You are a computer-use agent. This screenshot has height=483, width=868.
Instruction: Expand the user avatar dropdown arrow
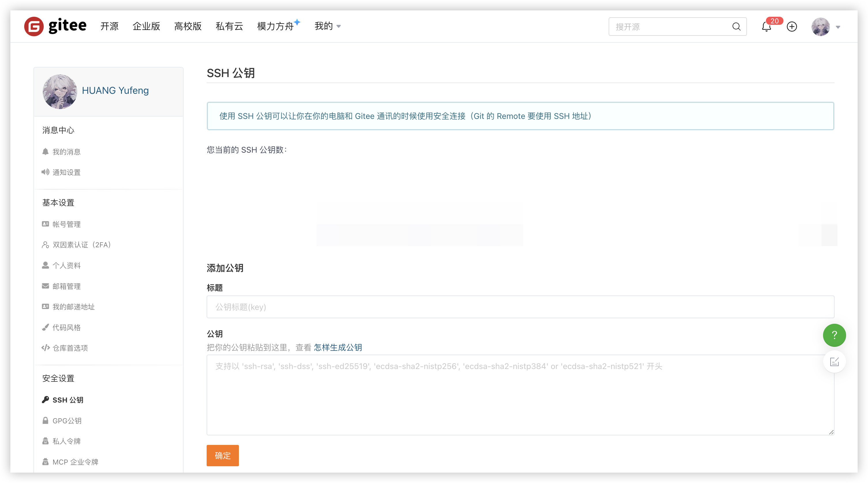tap(838, 27)
